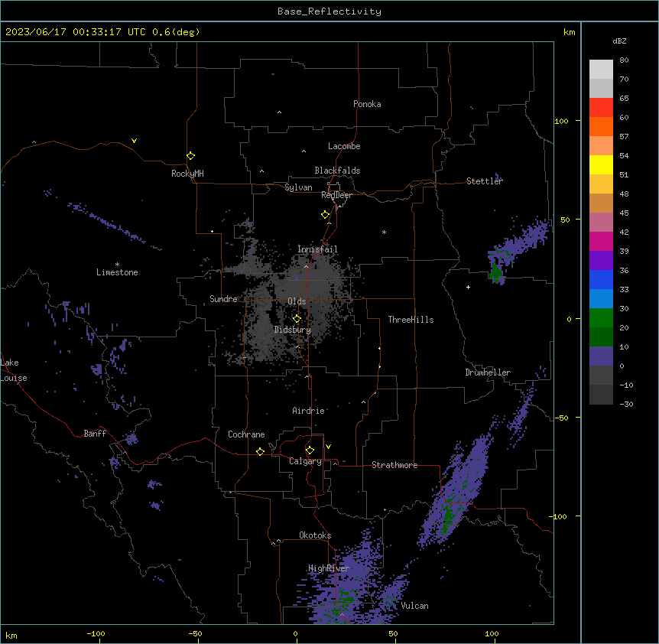The height and width of the screenshot is (644, 659).
Task: Click the Vulcan city label
Action: (x=414, y=606)
